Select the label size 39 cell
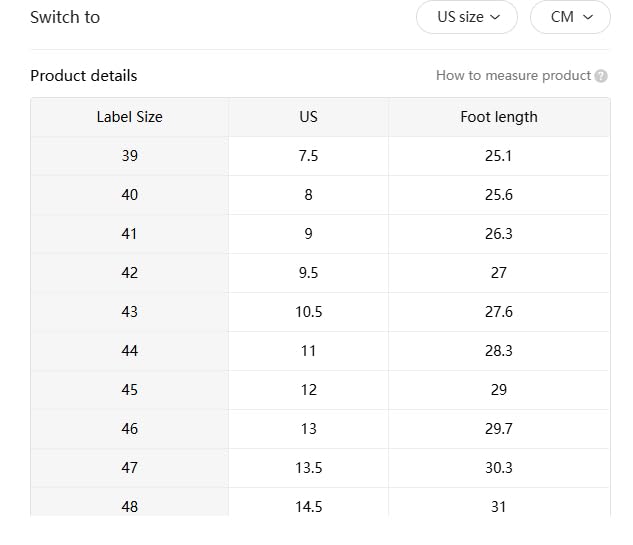The image size is (633, 545). click(130, 156)
